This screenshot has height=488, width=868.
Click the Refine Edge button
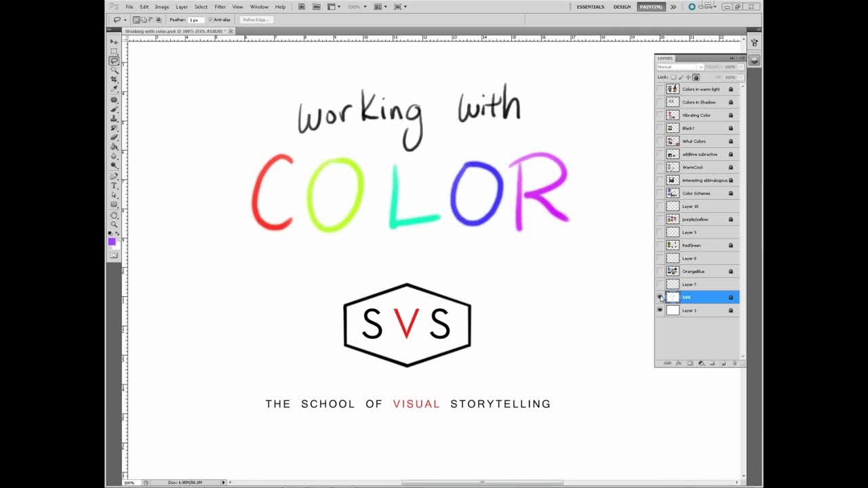click(256, 20)
